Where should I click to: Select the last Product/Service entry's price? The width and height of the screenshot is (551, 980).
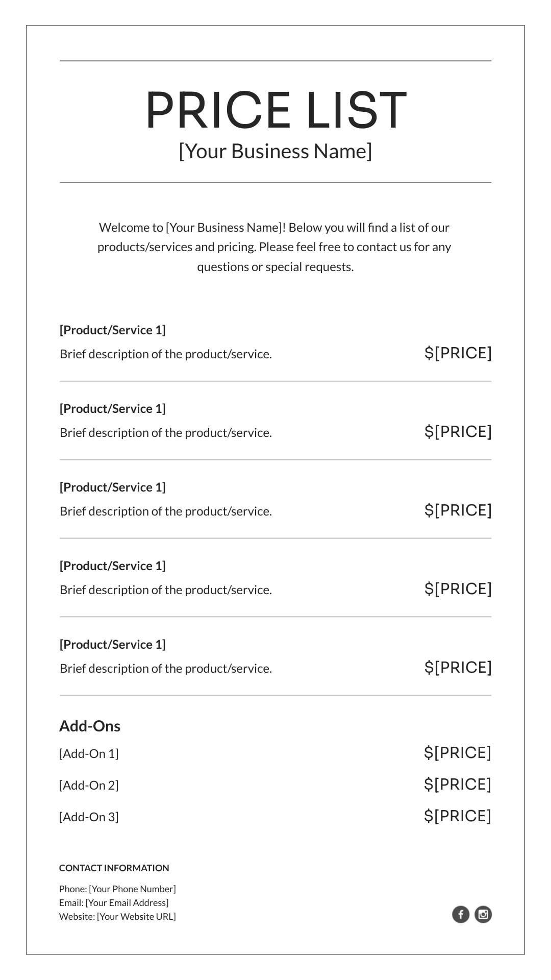(458, 667)
